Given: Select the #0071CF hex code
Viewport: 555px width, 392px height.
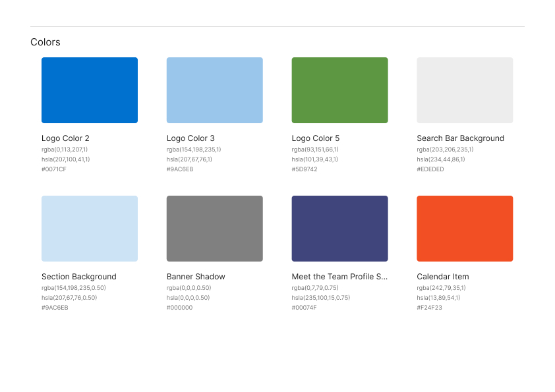Looking at the screenshot, I should [x=54, y=169].
